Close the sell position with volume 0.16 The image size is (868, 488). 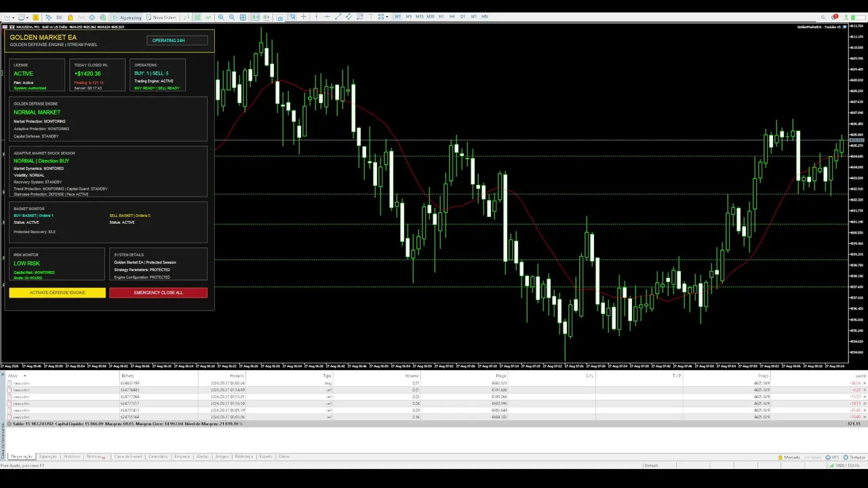pos(865,417)
